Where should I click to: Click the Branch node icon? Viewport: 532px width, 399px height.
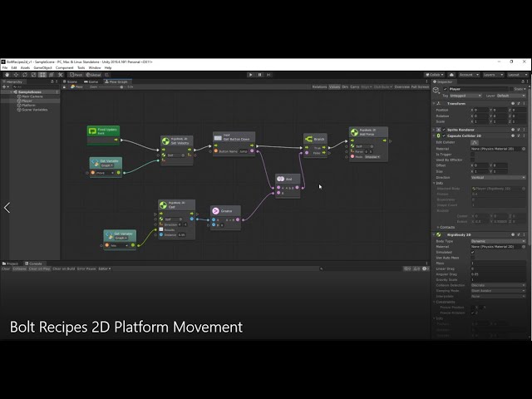coord(308,139)
